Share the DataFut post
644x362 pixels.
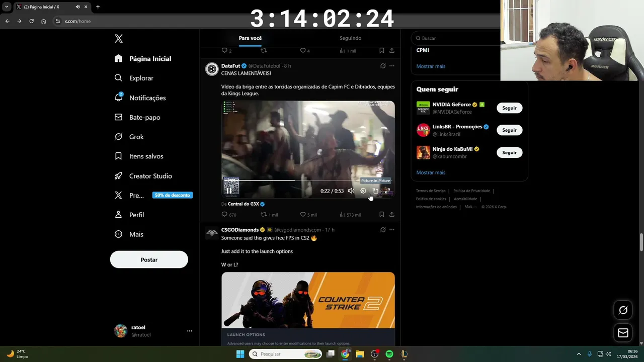pos(392,215)
